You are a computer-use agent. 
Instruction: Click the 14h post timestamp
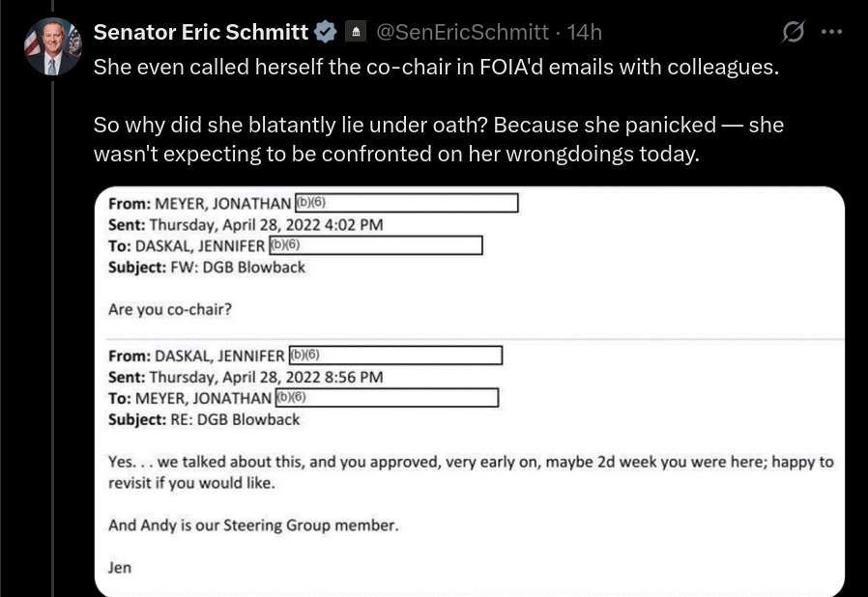pyautogui.click(x=584, y=32)
